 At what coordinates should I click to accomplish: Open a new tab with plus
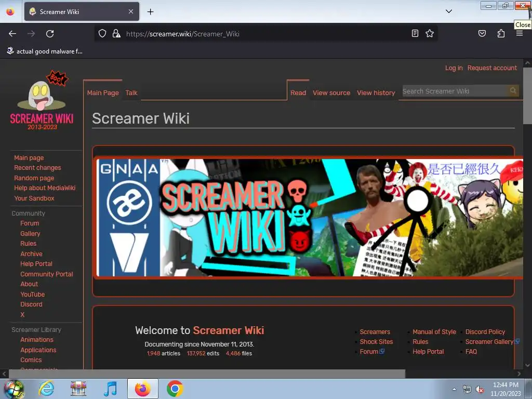coord(150,12)
